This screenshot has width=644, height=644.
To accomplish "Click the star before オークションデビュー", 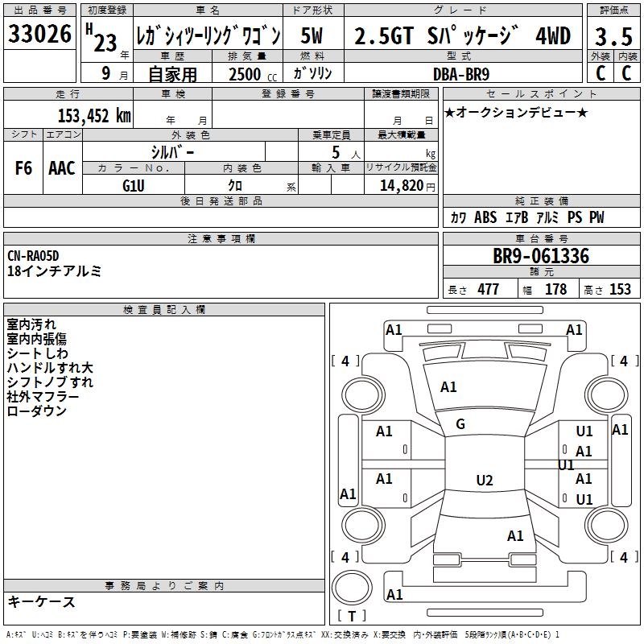I will pos(449,112).
